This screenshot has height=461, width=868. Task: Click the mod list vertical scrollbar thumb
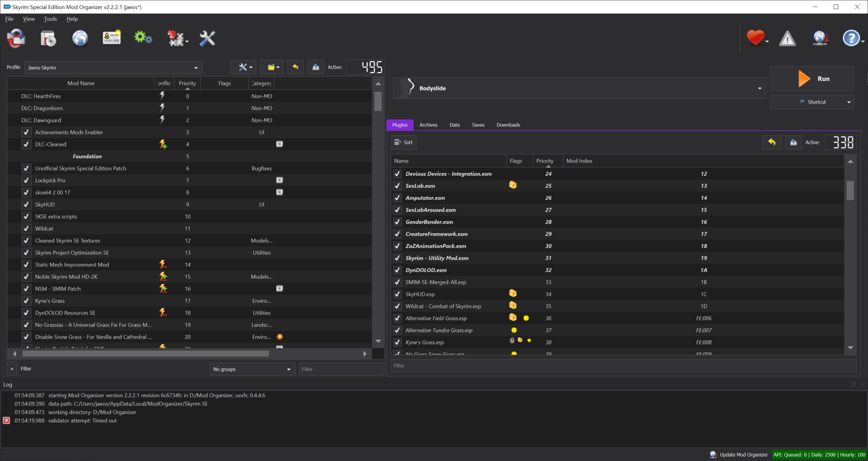378,101
